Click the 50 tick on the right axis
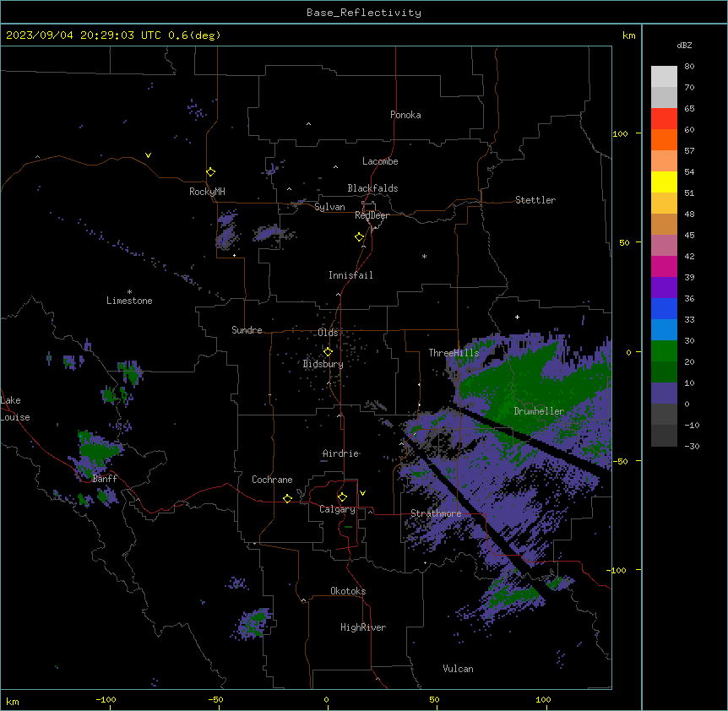The image size is (728, 711). pyautogui.click(x=624, y=242)
